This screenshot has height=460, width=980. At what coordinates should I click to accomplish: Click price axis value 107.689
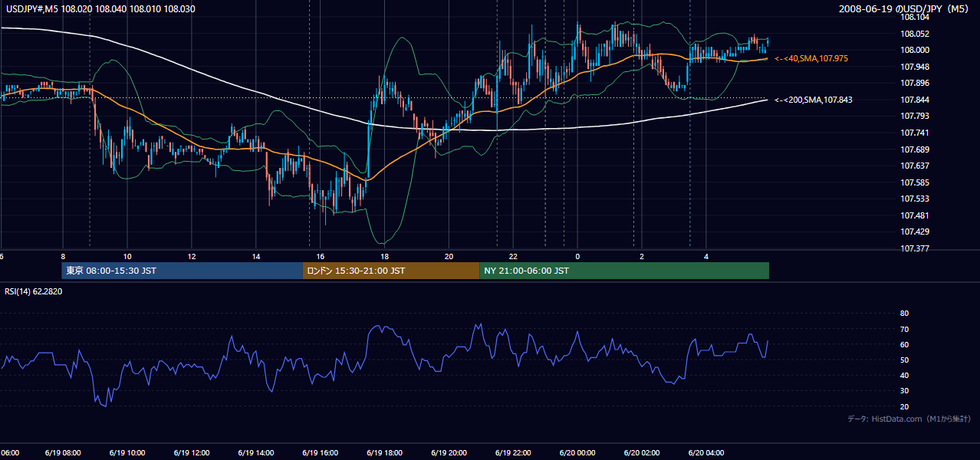tap(914, 149)
